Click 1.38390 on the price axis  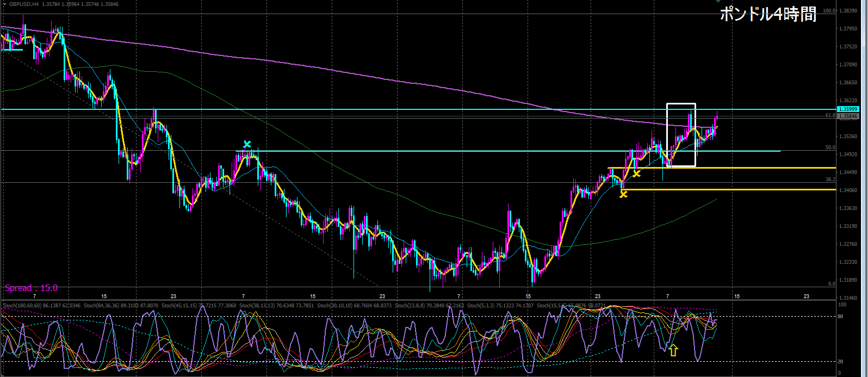click(x=849, y=11)
